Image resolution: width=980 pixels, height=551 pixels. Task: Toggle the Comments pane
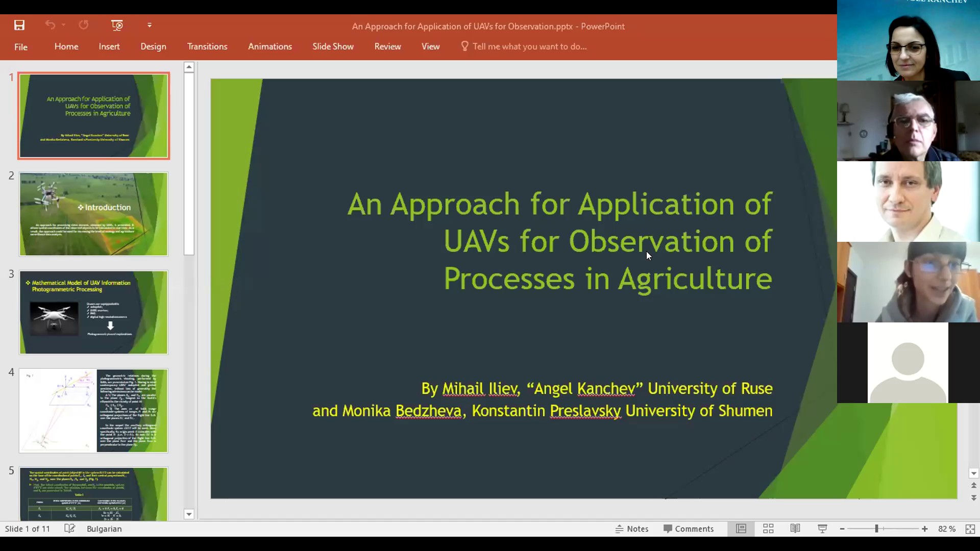pos(689,529)
